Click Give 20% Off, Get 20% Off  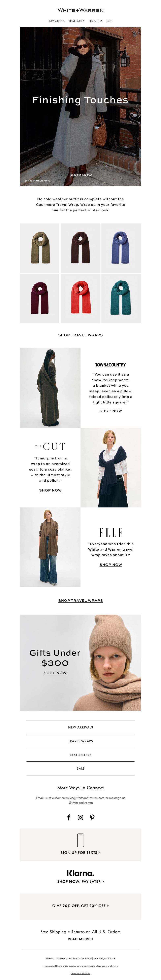[80, 906]
